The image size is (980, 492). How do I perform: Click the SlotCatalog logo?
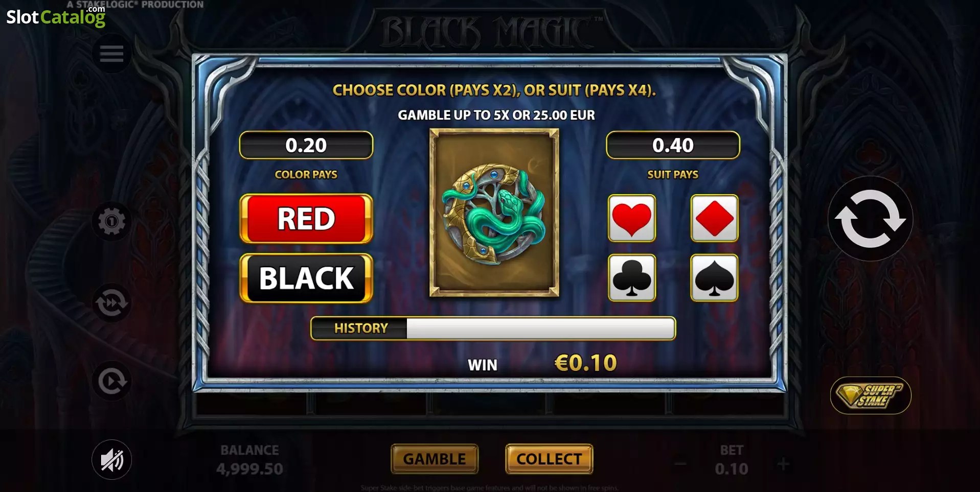56,16
